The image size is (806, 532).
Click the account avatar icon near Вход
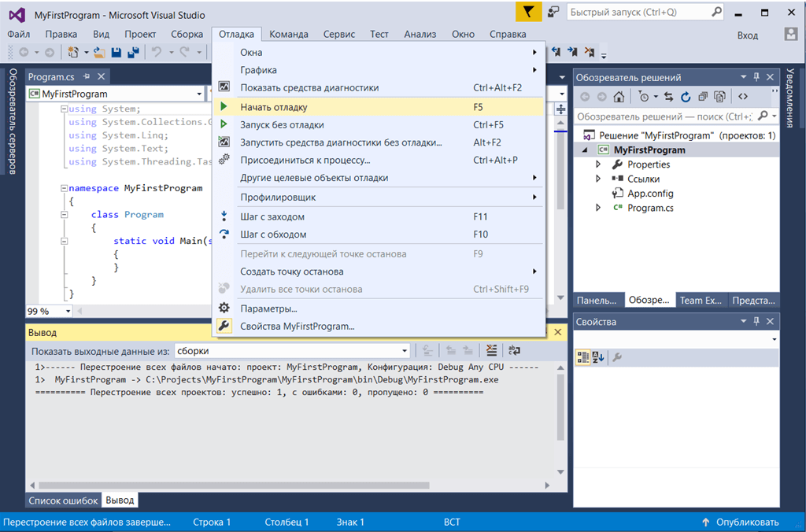click(x=790, y=35)
